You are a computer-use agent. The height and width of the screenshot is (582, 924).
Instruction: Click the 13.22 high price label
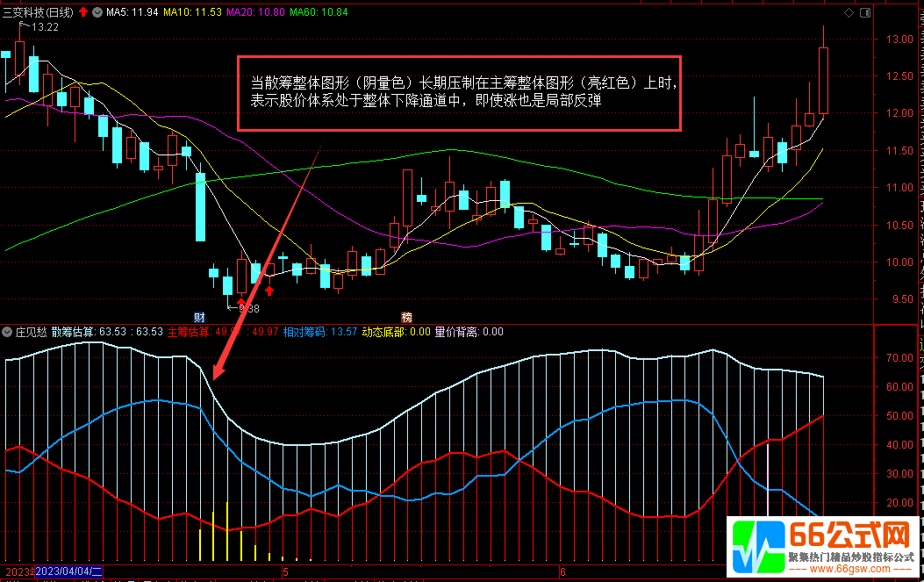45,27
